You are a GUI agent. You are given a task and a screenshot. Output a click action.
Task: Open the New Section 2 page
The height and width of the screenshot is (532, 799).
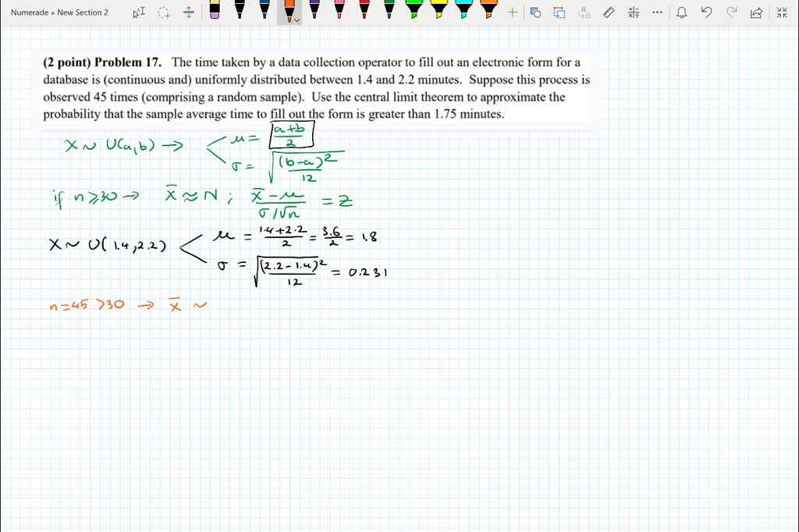[x=80, y=12]
